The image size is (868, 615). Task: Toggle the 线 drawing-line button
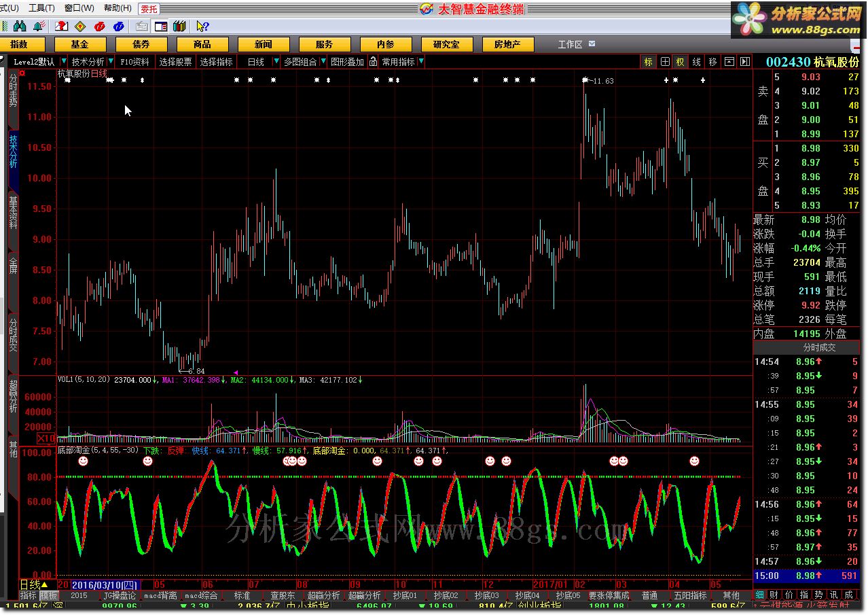point(697,62)
